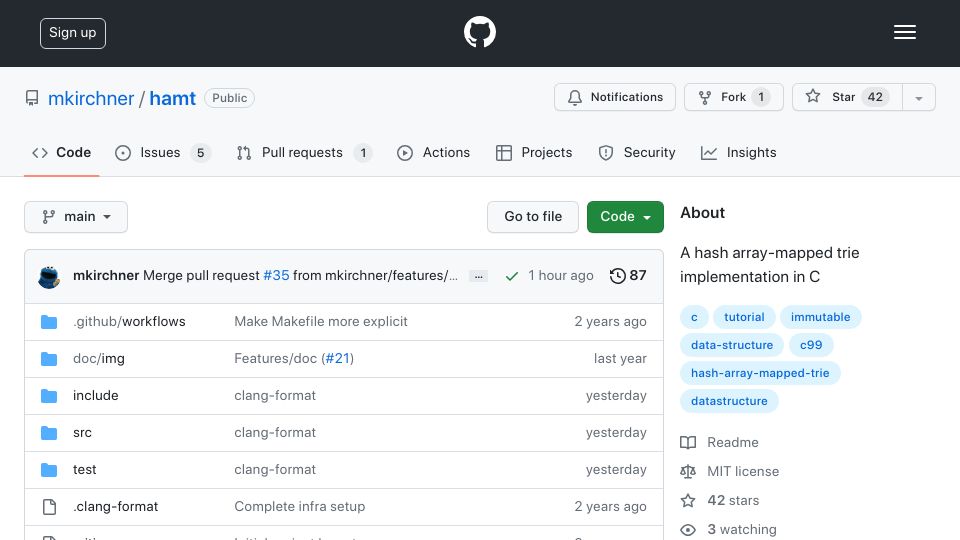The width and height of the screenshot is (960, 540).
Task: Click the folder icon beside src
Action: coord(49,433)
